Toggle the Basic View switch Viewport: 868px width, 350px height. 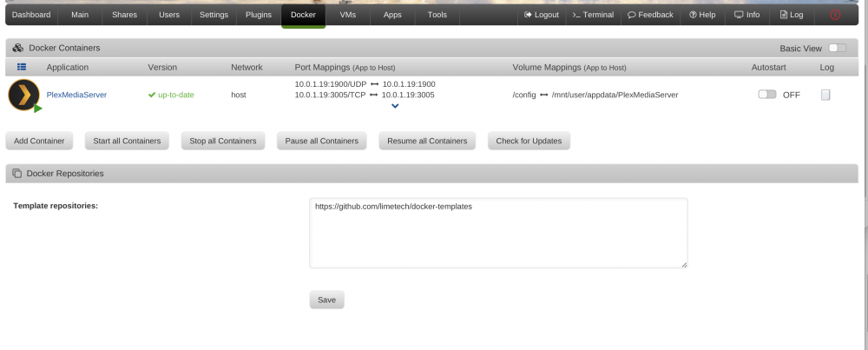tap(838, 48)
